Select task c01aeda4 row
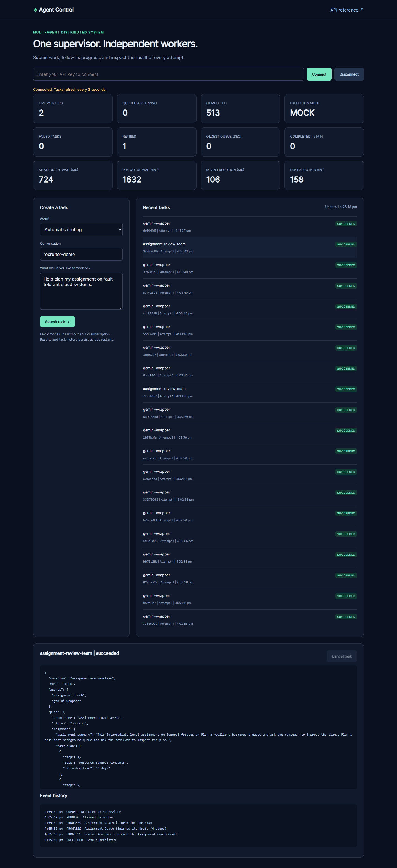Image resolution: width=397 pixels, height=868 pixels. click(250, 475)
